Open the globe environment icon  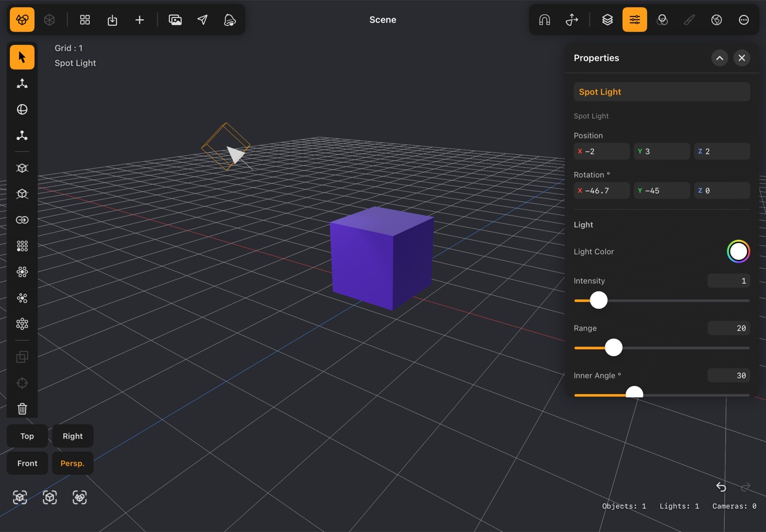tap(717, 20)
